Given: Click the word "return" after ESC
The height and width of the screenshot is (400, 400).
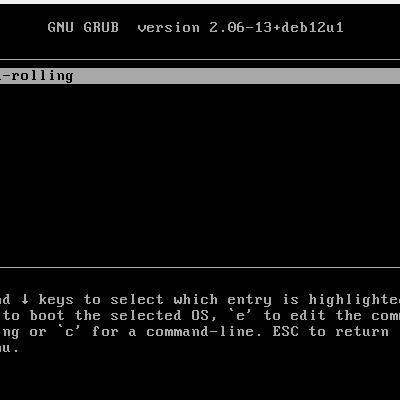Looking at the screenshot, I should click(x=362, y=331).
